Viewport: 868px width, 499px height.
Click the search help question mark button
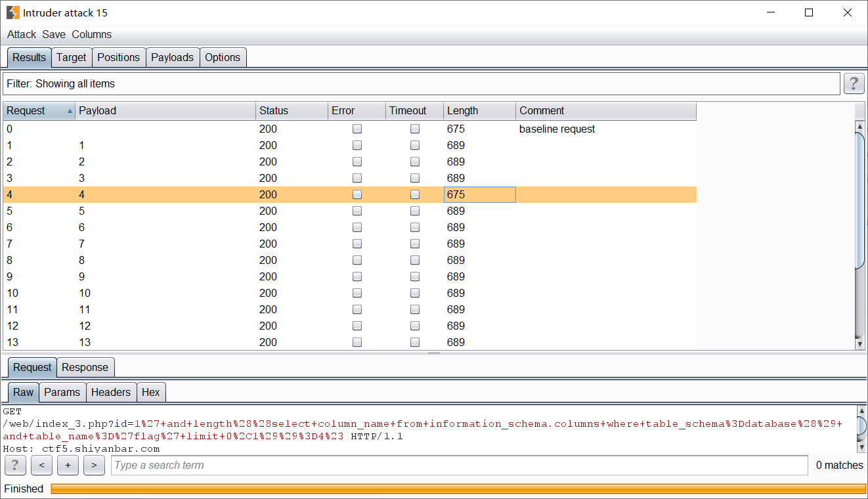pos(15,466)
